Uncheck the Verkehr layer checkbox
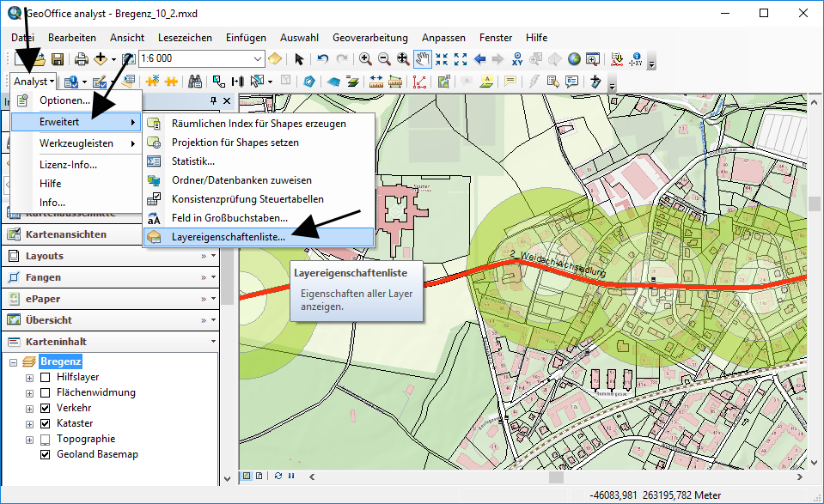Image resolution: width=824 pixels, height=504 pixels. 46,408
